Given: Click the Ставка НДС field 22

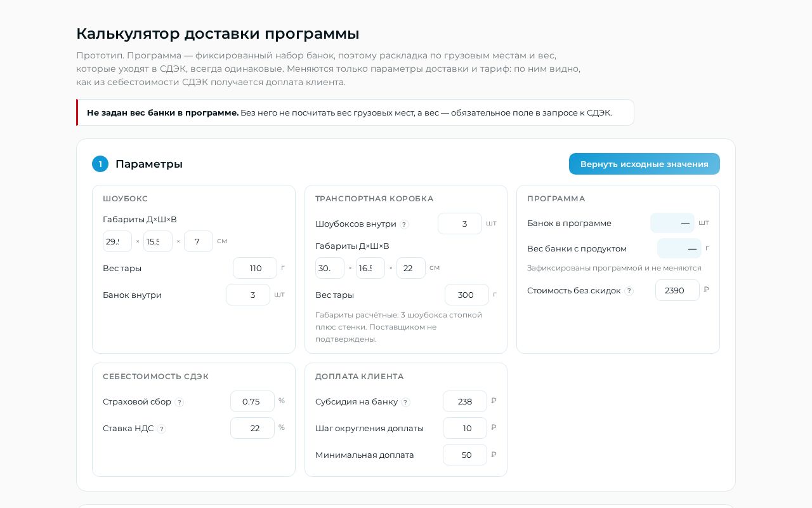Looking at the screenshot, I should pos(252,428).
